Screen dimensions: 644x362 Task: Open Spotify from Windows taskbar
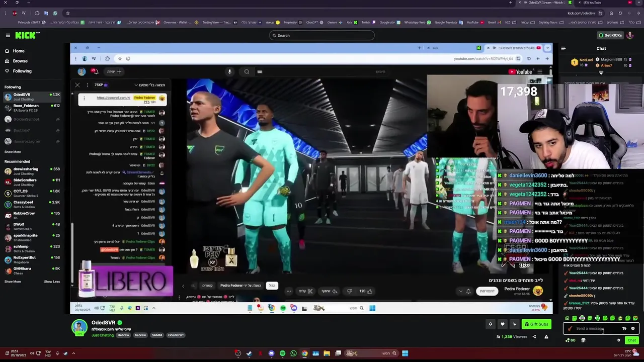point(282,353)
